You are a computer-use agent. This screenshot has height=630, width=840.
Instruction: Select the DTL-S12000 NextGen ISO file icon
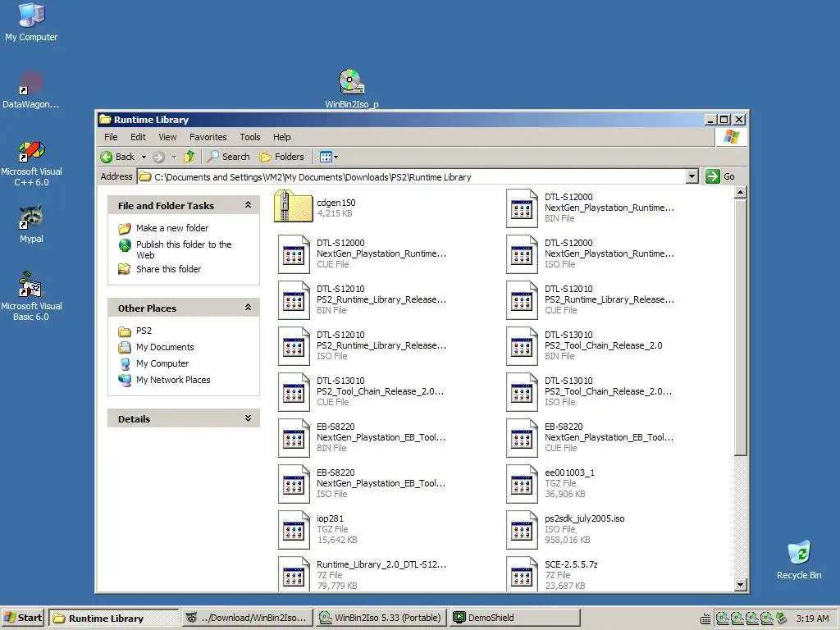click(x=522, y=254)
